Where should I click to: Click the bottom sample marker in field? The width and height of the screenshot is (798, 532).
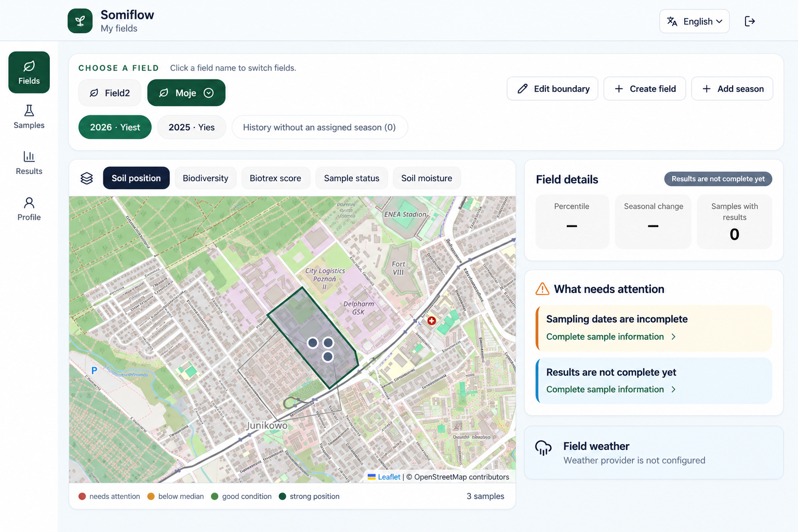[x=328, y=357]
